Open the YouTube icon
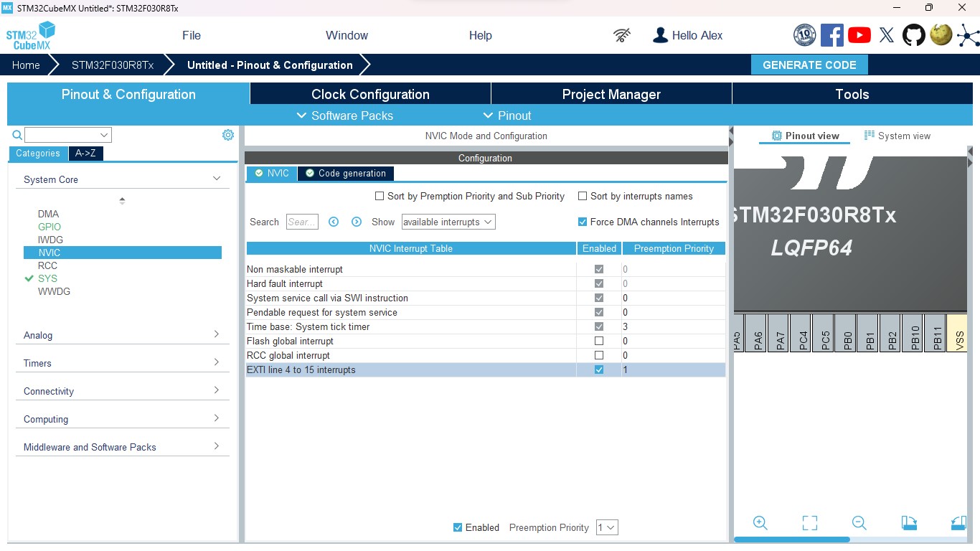980x551 pixels. coord(859,35)
